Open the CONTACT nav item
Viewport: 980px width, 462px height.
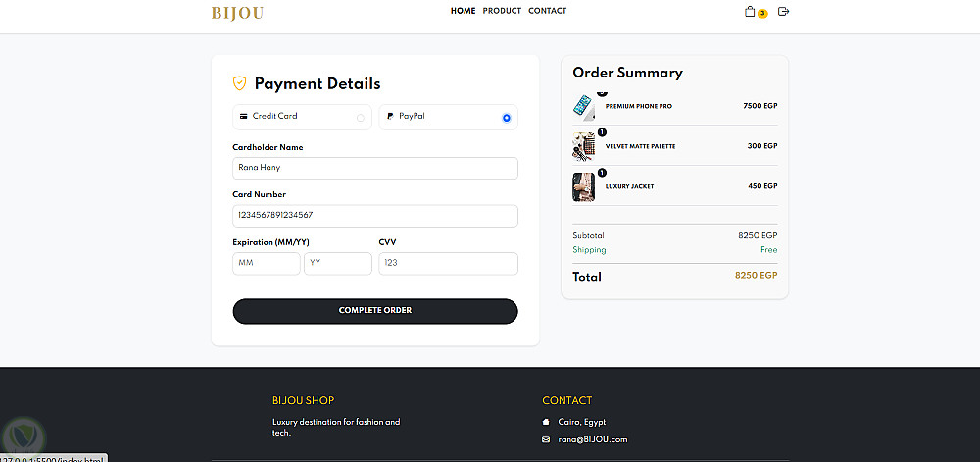point(548,11)
